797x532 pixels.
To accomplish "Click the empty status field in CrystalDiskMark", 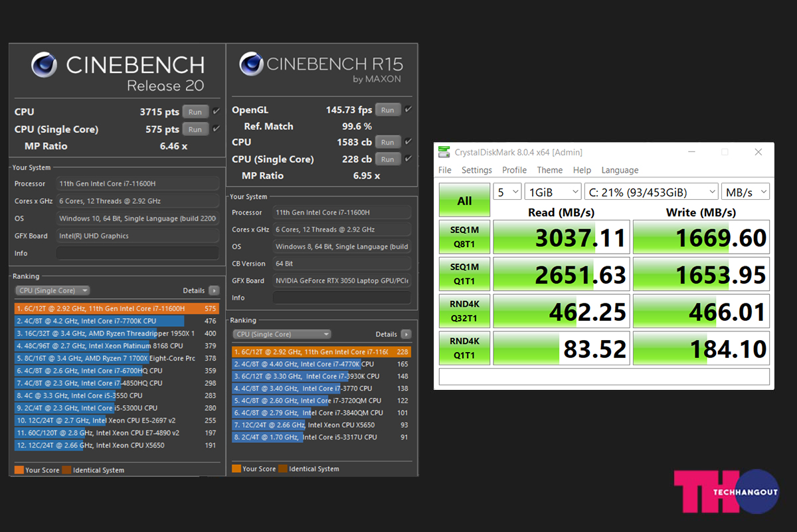I will (x=604, y=377).
